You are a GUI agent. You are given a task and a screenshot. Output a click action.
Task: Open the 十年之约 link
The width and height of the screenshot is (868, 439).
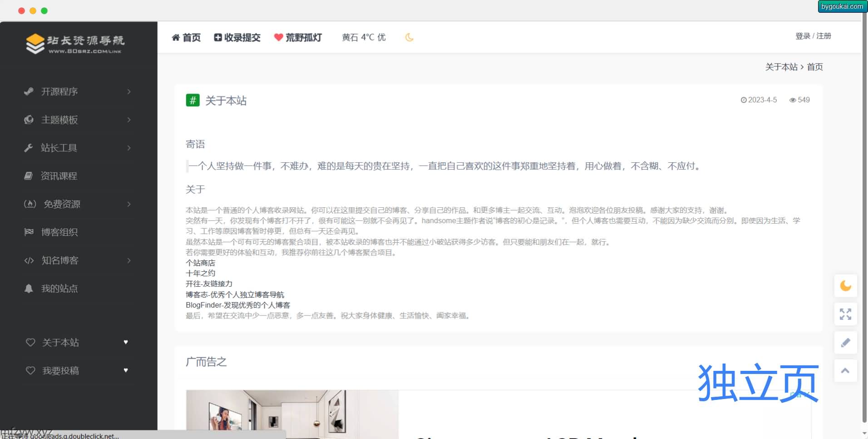200,273
